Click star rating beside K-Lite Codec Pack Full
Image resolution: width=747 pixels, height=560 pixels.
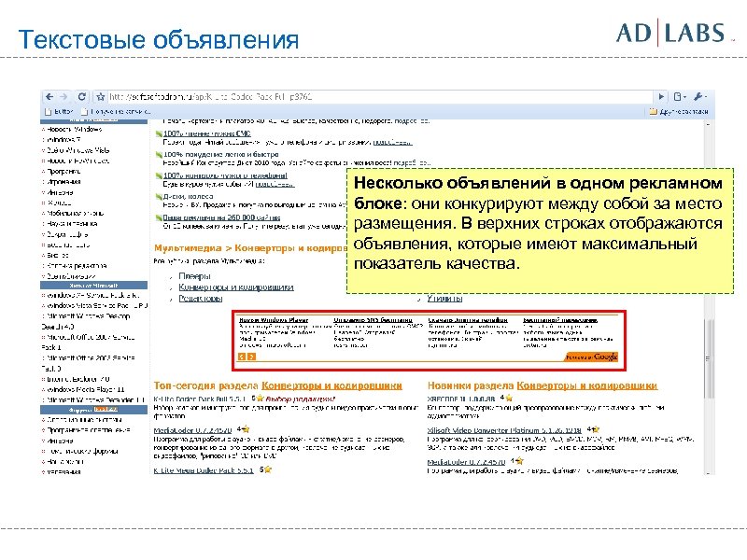pyautogui.click(x=258, y=399)
